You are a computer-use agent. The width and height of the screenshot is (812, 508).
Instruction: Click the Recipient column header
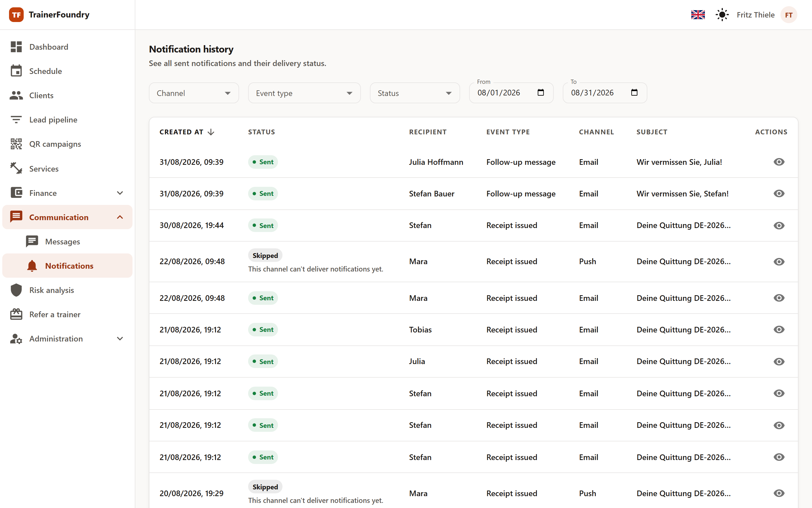tap(428, 132)
